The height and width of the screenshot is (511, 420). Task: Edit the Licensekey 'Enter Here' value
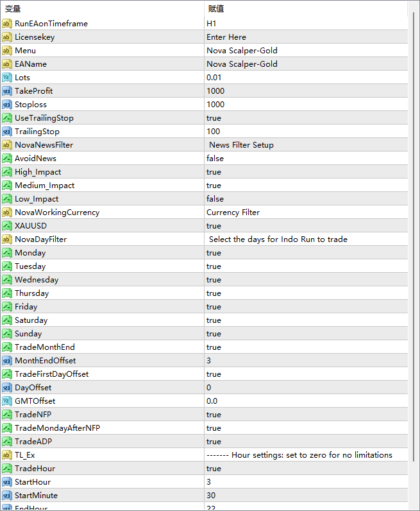click(x=226, y=37)
